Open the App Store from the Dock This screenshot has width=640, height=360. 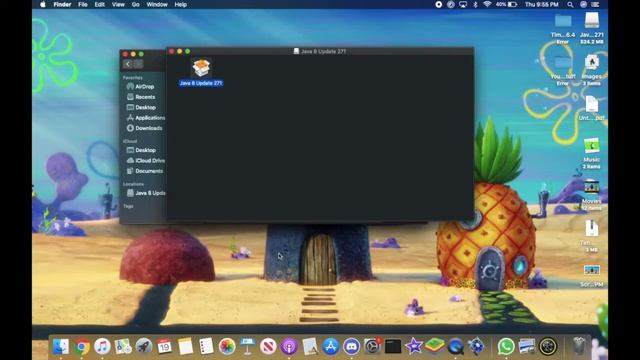click(x=331, y=347)
